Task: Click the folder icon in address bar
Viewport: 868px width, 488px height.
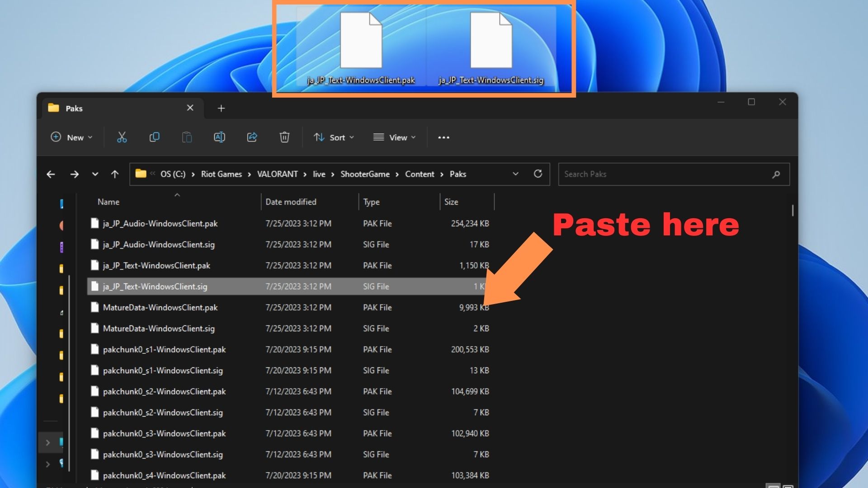Action: (x=141, y=174)
